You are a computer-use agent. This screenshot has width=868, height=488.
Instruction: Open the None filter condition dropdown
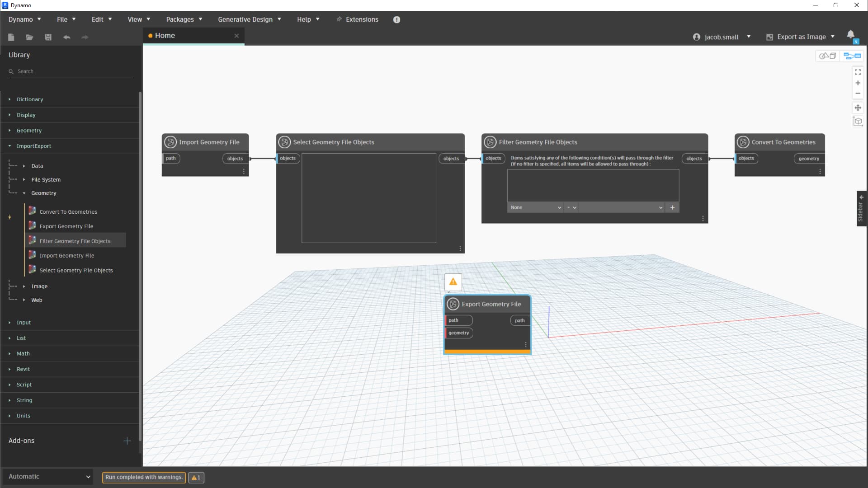click(535, 207)
